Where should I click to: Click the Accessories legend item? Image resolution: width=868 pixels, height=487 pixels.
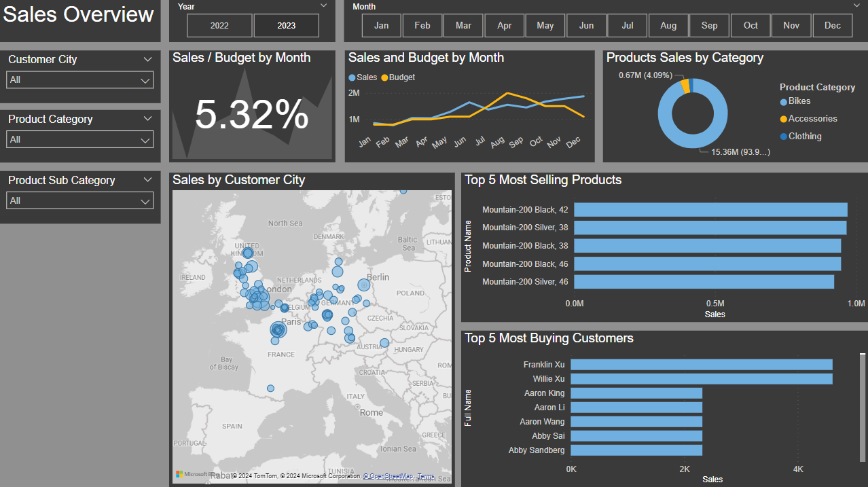tap(812, 119)
